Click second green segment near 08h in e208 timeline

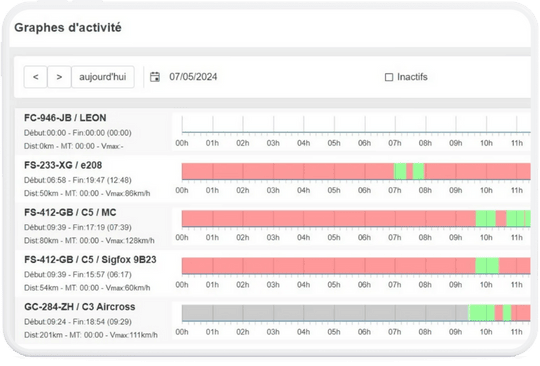click(418, 171)
